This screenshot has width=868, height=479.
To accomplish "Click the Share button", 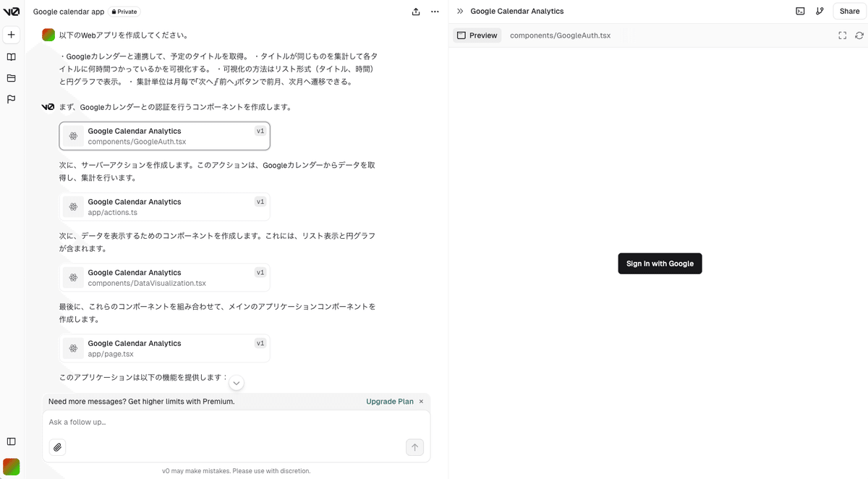I will point(849,11).
